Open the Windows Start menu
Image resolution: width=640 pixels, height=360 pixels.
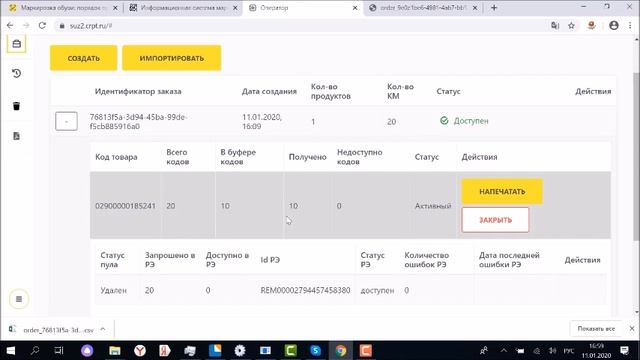point(11,351)
